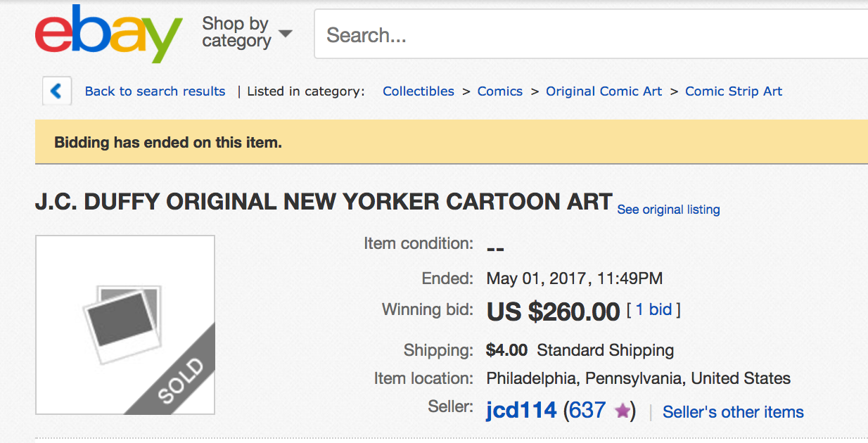Expand the Shop by category dropdown
Image resolution: width=868 pixels, height=443 pixels.
247,32
